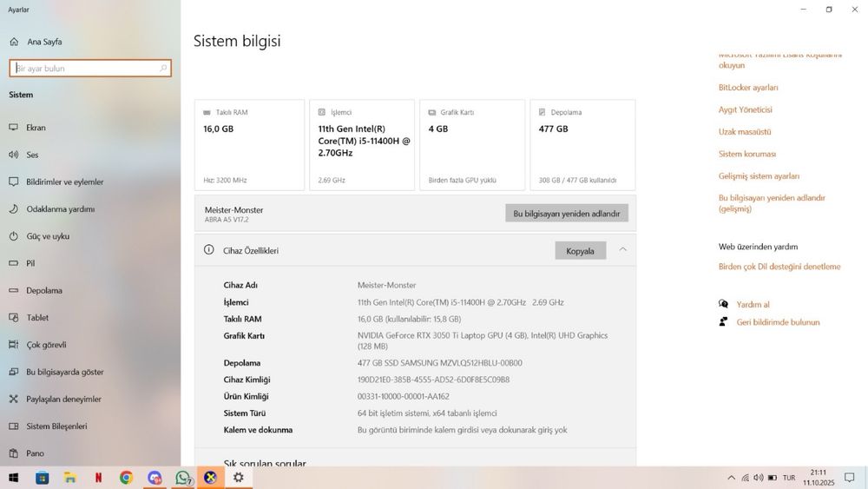Open Uzak masaüstü link
Image resolution: width=868 pixels, height=489 pixels.
[x=745, y=132]
